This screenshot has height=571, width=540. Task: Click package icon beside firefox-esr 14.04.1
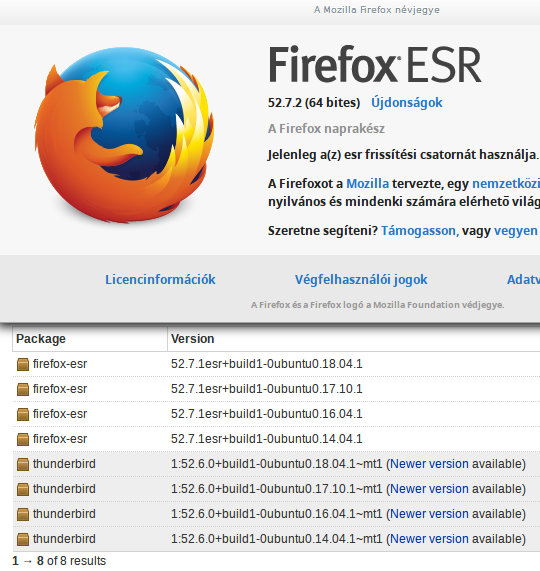(x=23, y=439)
